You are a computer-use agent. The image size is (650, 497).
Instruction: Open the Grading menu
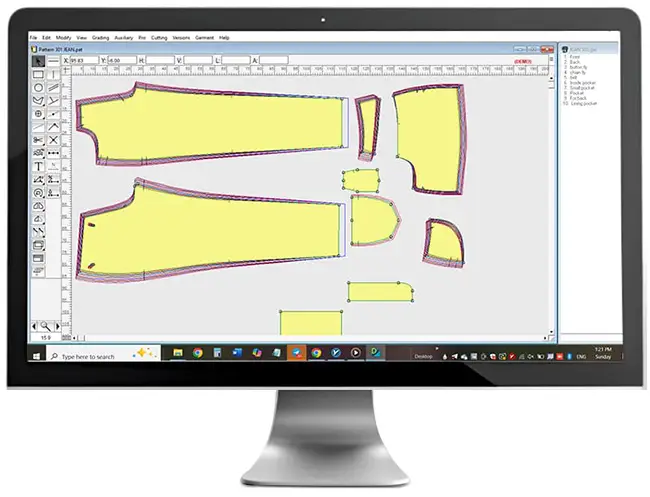point(100,38)
